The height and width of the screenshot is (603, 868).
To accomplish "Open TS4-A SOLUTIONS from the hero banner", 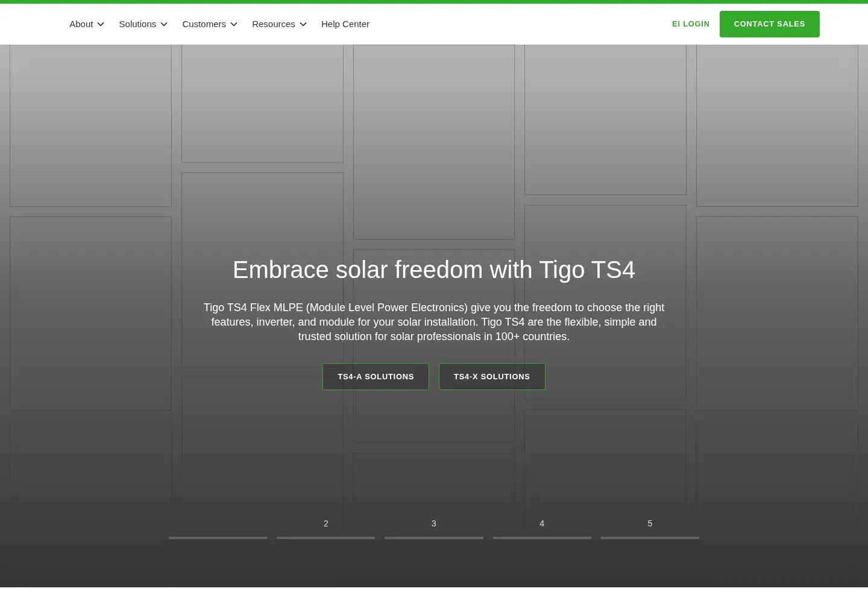I will [x=376, y=376].
